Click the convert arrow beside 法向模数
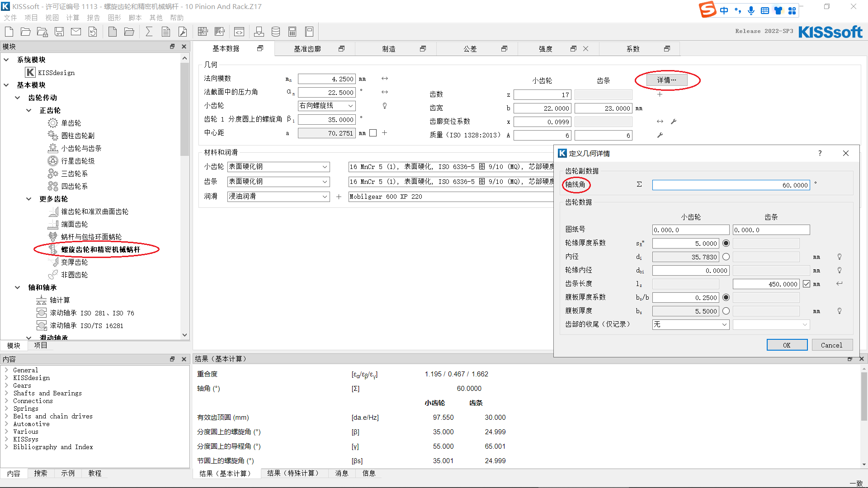This screenshot has width=868, height=488. pyautogui.click(x=385, y=79)
